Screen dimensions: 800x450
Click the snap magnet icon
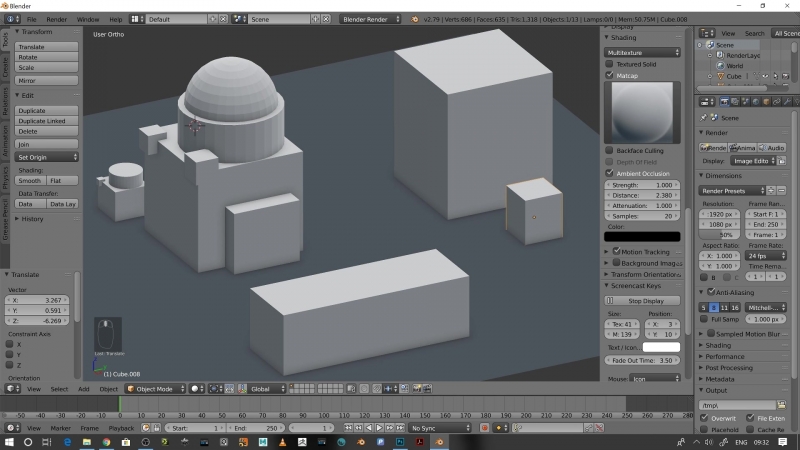coord(377,389)
